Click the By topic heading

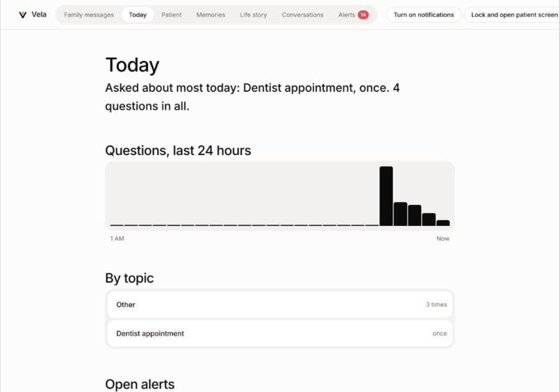(x=129, y=278)
